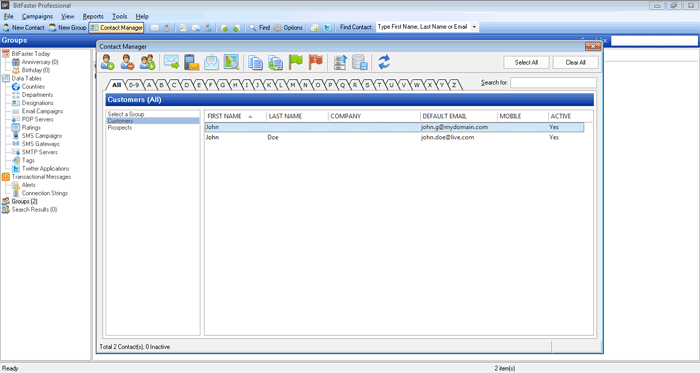700x373 pixels.
Task: Click the Select All button
Action: pyautogui.click(x=526, y=62)
